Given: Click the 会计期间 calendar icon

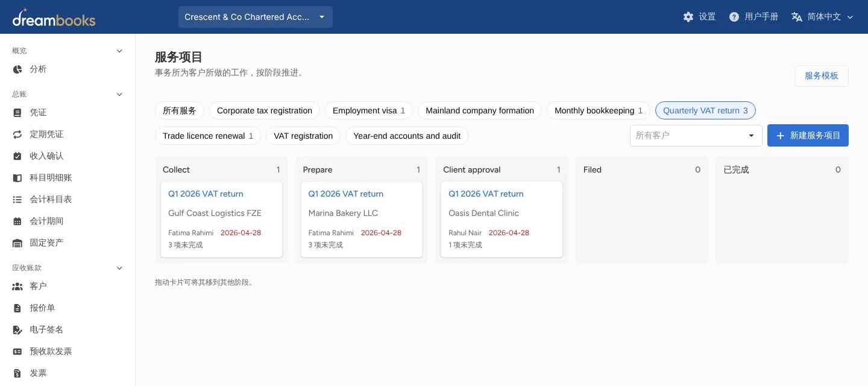Looking at the screenshot, I should [17, 221].
